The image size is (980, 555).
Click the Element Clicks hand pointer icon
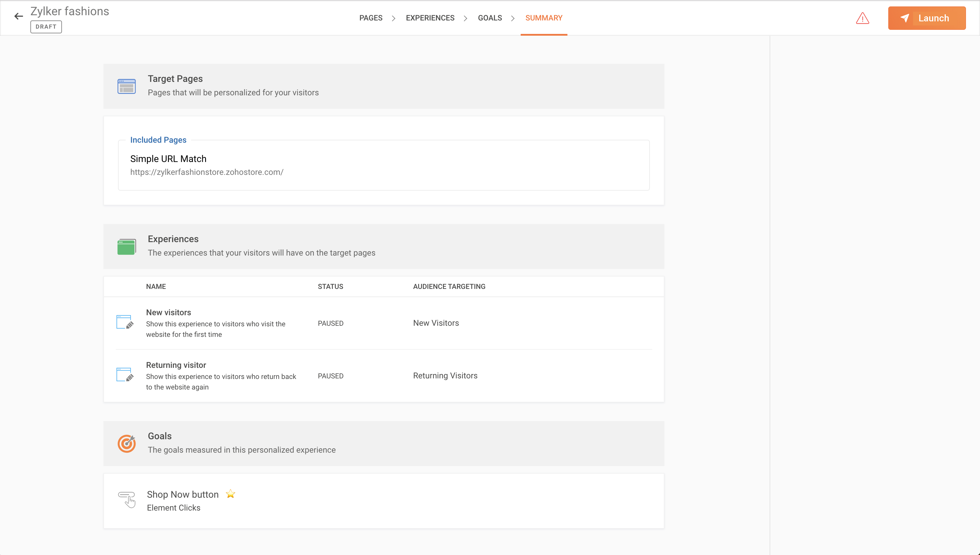127,500
